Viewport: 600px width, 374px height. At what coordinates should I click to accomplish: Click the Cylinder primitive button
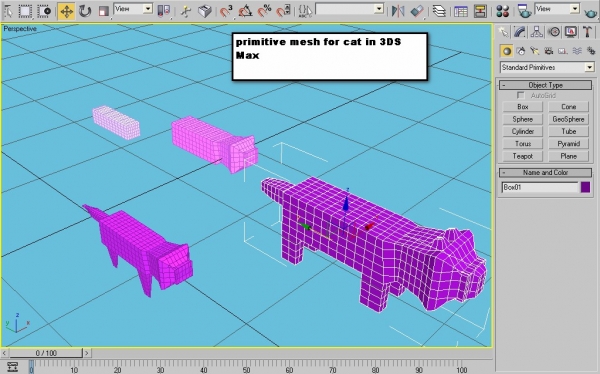522,131
